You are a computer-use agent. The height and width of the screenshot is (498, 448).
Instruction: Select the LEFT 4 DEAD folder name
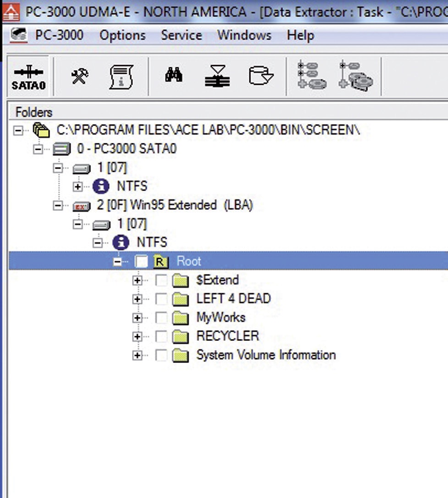(x=234, y=299)
